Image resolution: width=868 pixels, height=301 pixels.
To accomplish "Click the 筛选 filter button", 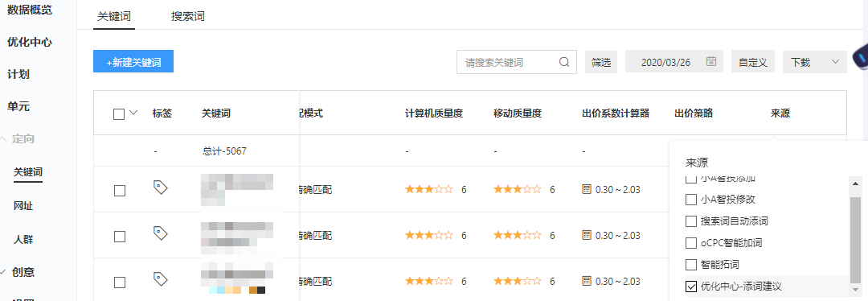I will point(601,62).
